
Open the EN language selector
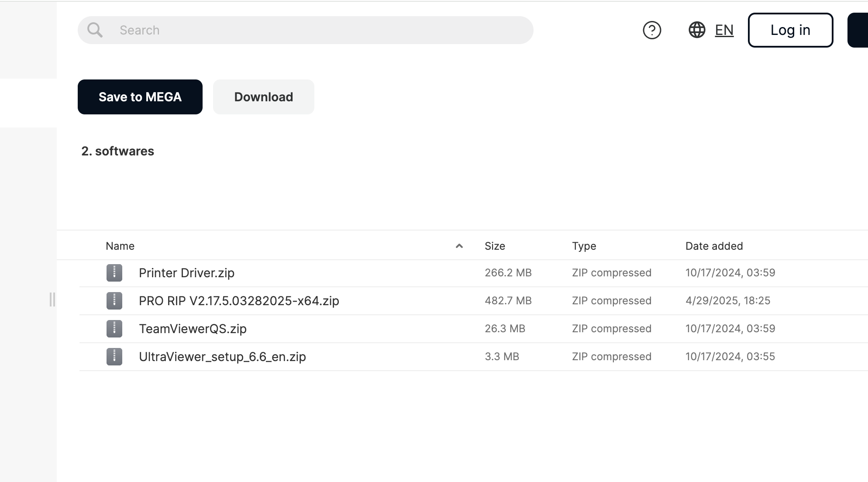[x=724, y=30]
